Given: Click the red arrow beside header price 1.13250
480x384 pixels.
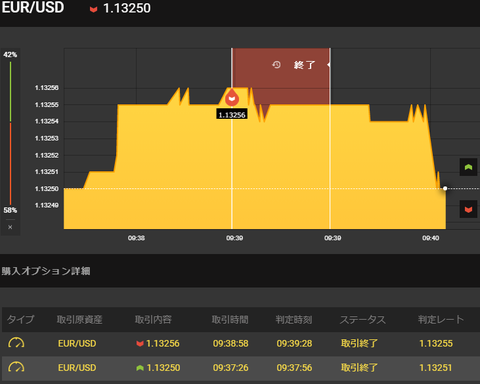Looking at the screenshot, I should [93, 9].
